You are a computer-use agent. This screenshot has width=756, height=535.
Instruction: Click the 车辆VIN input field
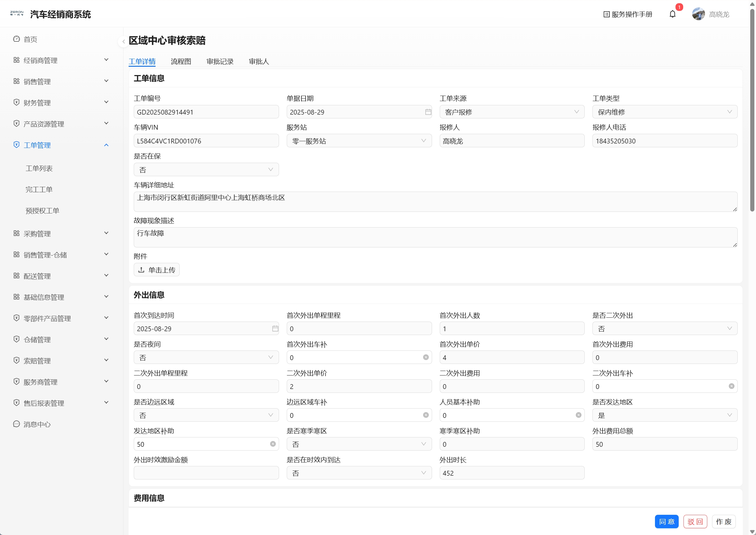[x=206, y=141]
